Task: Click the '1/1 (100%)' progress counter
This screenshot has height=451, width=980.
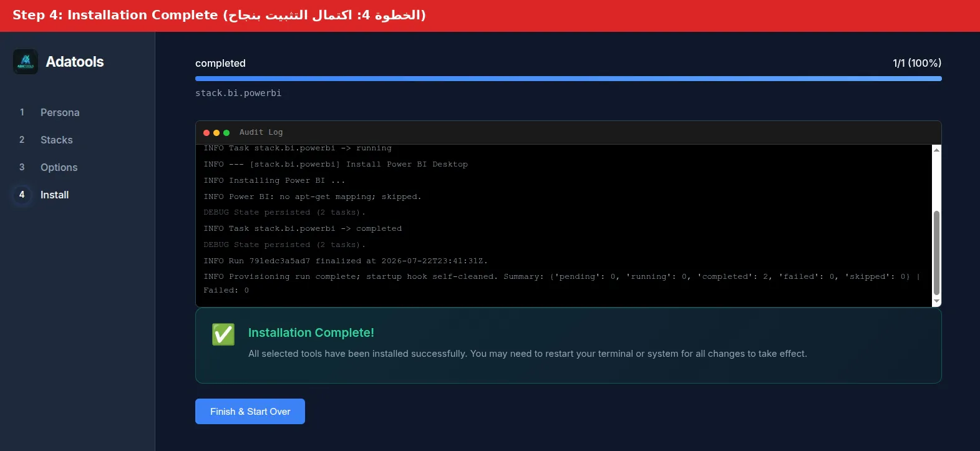Action: [x=917, y=63]
